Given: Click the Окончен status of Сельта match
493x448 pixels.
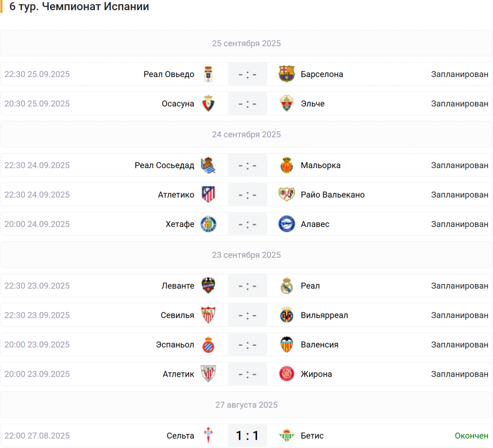Looking at the screenshot, I should (471, 435).
